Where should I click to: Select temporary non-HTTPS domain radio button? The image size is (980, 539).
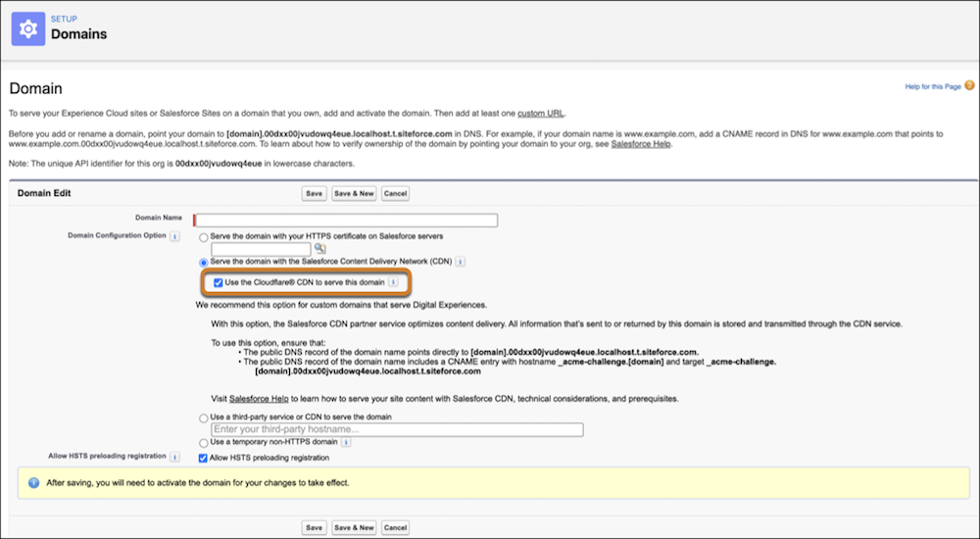pos(204,443)
